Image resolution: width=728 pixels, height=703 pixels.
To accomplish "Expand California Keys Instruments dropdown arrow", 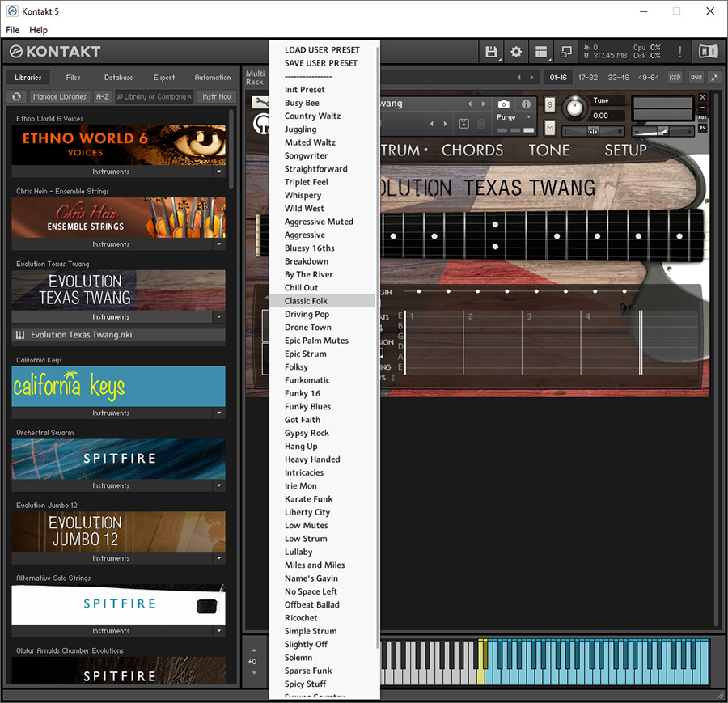I will point(219,413).
